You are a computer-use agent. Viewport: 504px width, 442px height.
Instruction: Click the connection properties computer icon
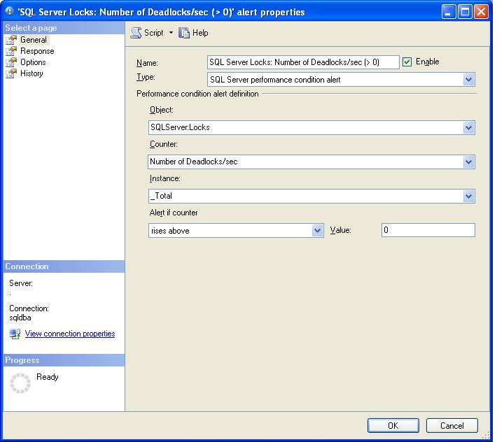coord(15,334)
